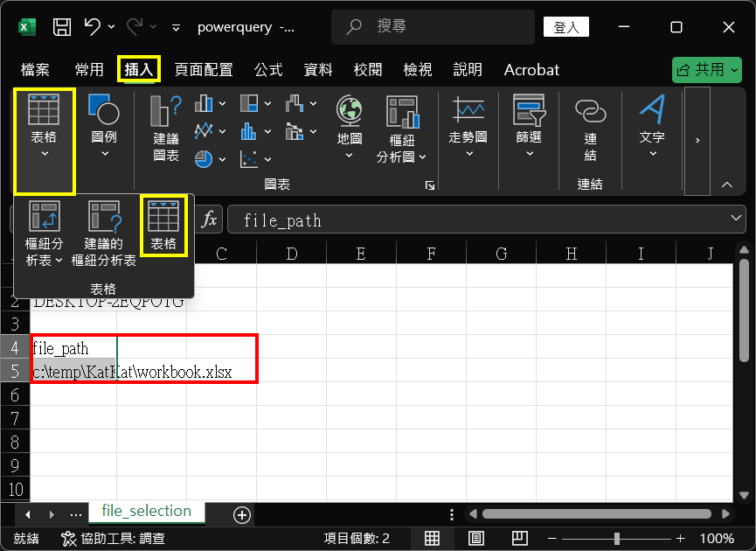
Task: Select the file_selection sheet tab
Action: pos(146,511)
